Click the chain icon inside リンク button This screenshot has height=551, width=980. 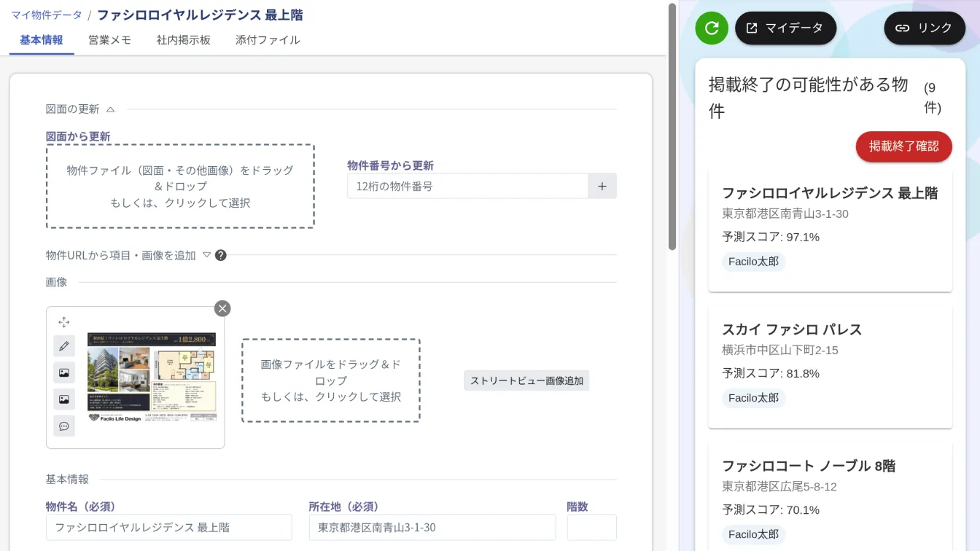point(903,28)
